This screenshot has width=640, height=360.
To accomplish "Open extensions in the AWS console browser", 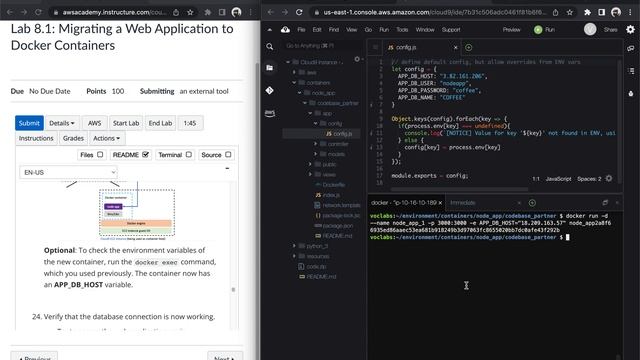I will 587,12.
